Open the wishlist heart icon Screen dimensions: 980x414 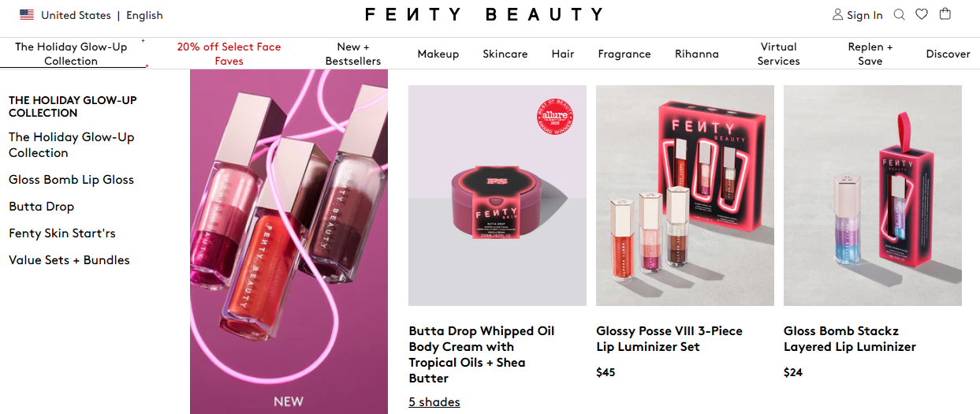(922, 14)
